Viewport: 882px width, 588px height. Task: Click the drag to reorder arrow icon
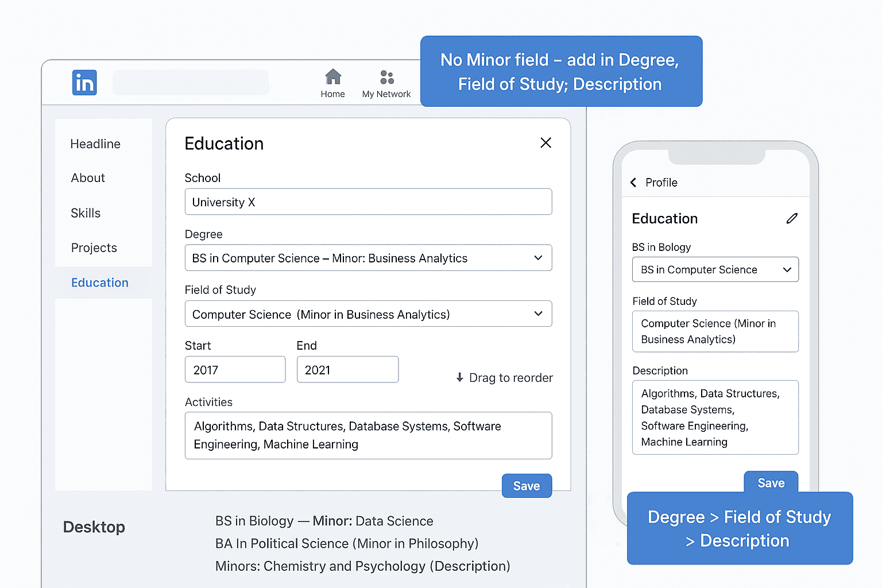click(x=459, y=377)
